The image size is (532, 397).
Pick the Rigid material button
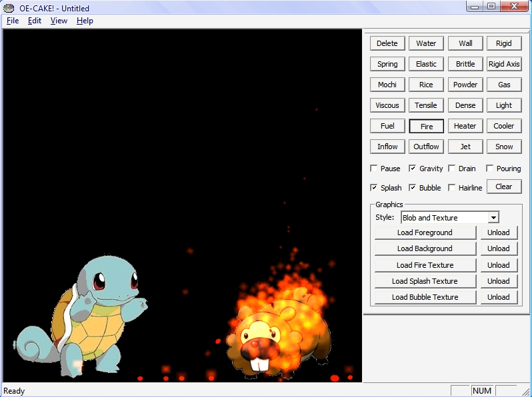point(504,43)
